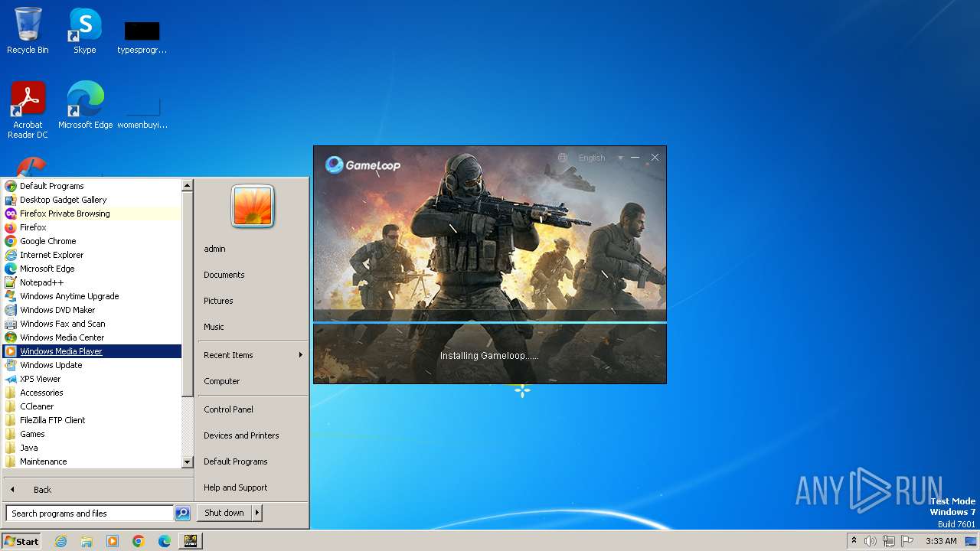Open shut down options arrow
This screenshot has height=551, width=980.
point(257,513)
